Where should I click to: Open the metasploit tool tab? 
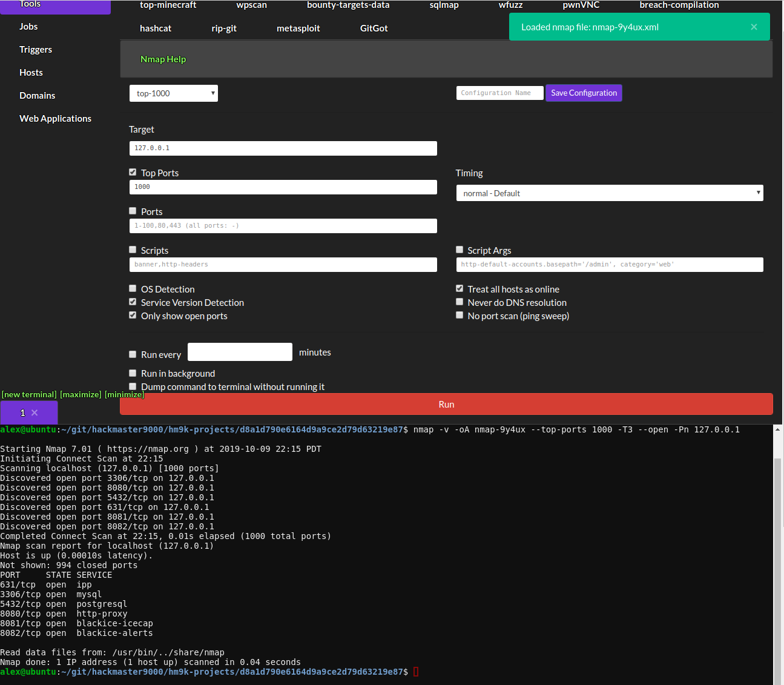[298, 28]
